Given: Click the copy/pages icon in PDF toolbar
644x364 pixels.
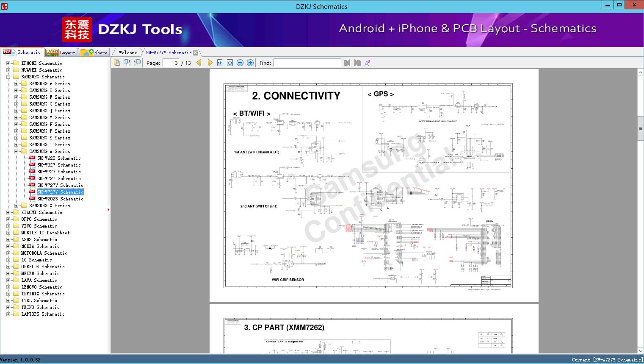Looking at the screenshot, I should (117, 63).
